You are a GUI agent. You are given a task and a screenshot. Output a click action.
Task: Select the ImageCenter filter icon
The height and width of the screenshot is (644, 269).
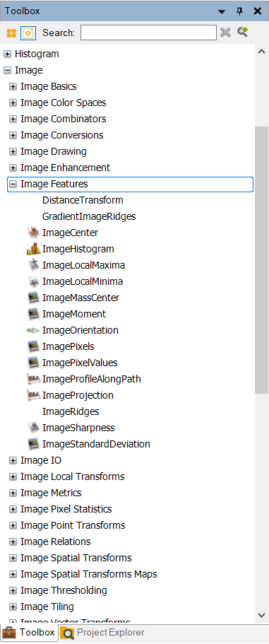coord(34,233)
